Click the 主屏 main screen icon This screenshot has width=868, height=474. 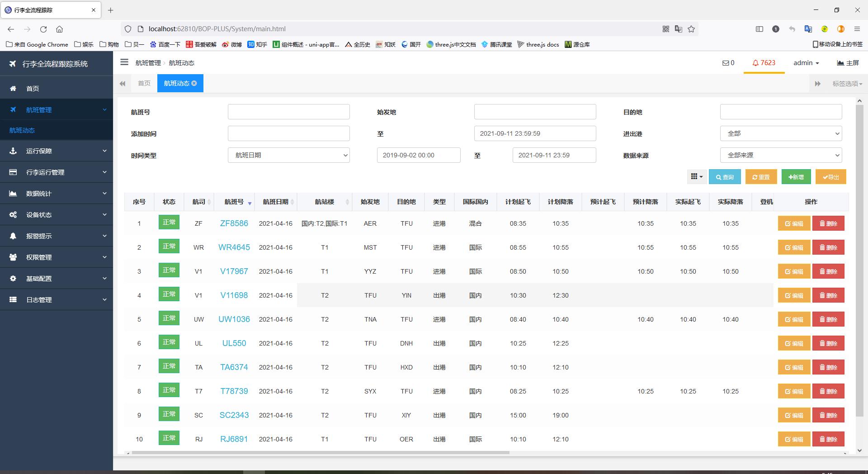pos(848,63)
